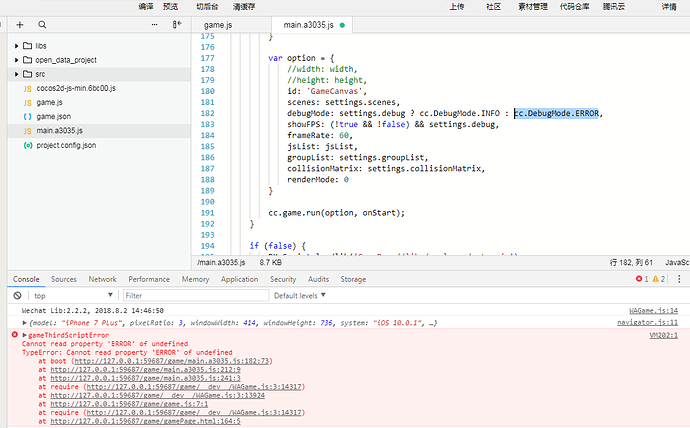Click line number 191 in the gutter
The height and width of the screenshot is (428, 690).
tap(208, 213)
